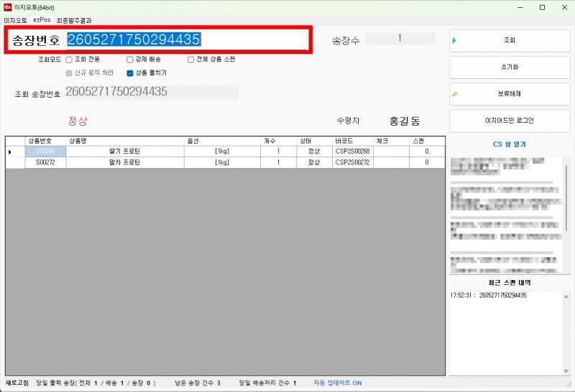Image resolution: width=575 pixels, height=392 pixels.
Task: Enable the 전체 상품 스캔 checkbox
Action: pyautogui.click(x=190, y=60)
